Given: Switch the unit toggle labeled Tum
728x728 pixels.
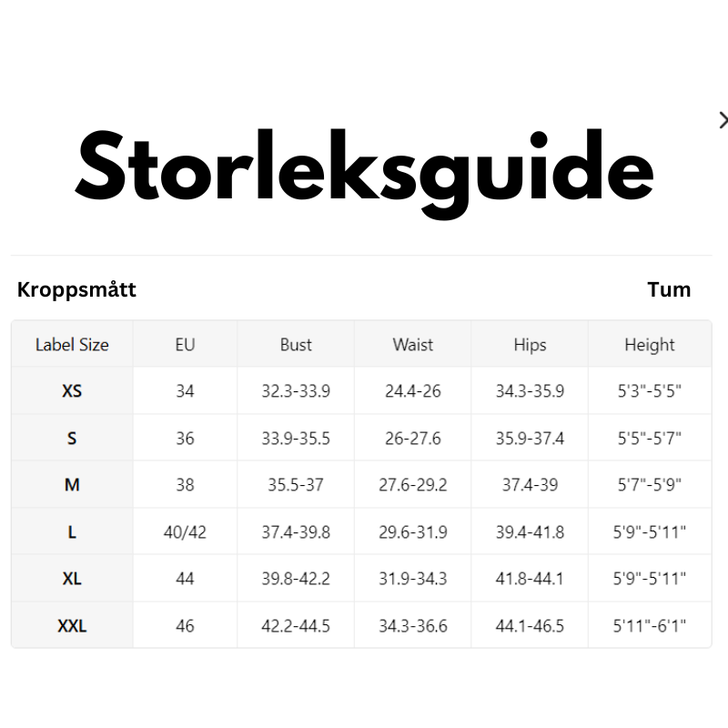Looking at the screenshot, I should pos(669,289).
